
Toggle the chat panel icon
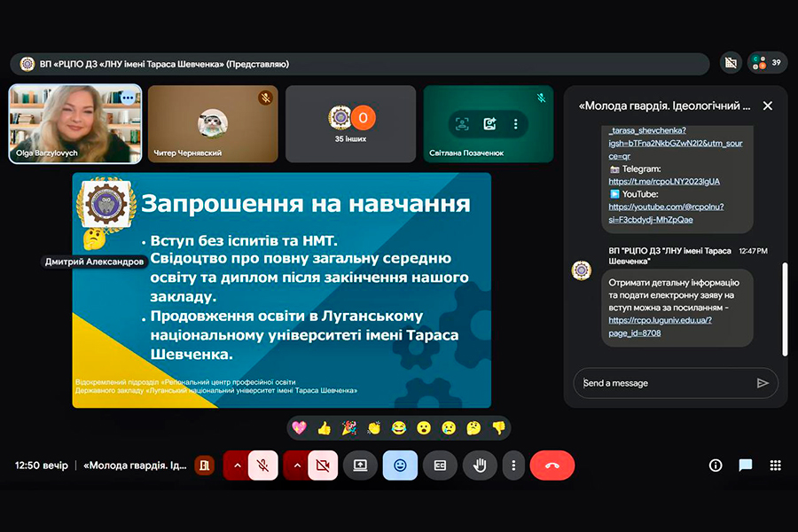pos(746,465)
